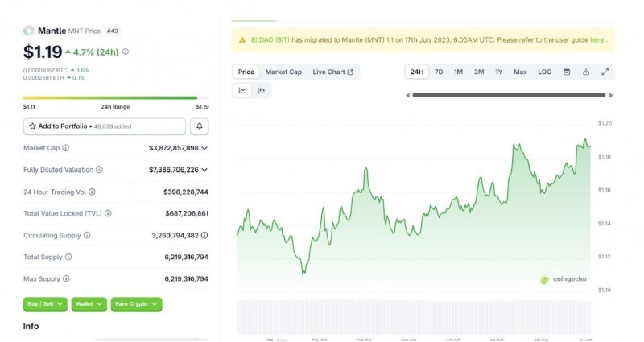Viewport: 644px width, 342px height.
Task: Expand the chart to fullscreen icon
Action: 605,72
